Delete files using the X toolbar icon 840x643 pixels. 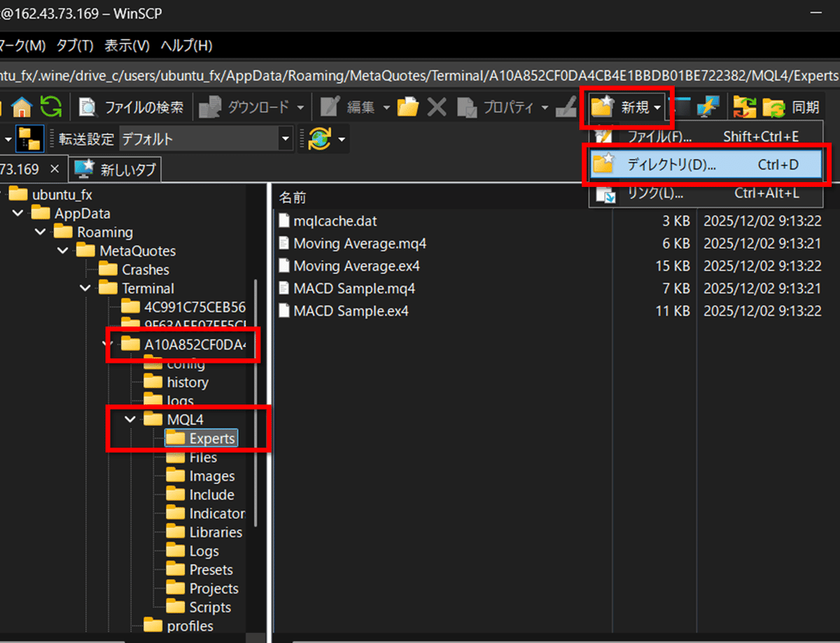point(436,106)
